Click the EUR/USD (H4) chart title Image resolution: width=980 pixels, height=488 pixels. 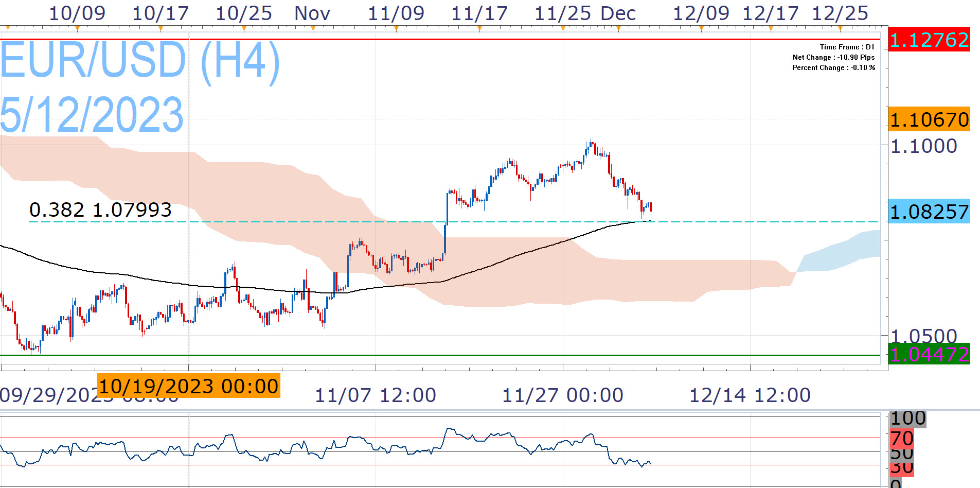(140, 61)
